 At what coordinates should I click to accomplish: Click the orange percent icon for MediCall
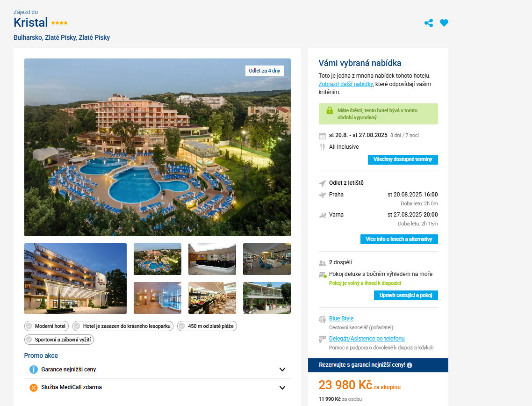pos(33,387)
